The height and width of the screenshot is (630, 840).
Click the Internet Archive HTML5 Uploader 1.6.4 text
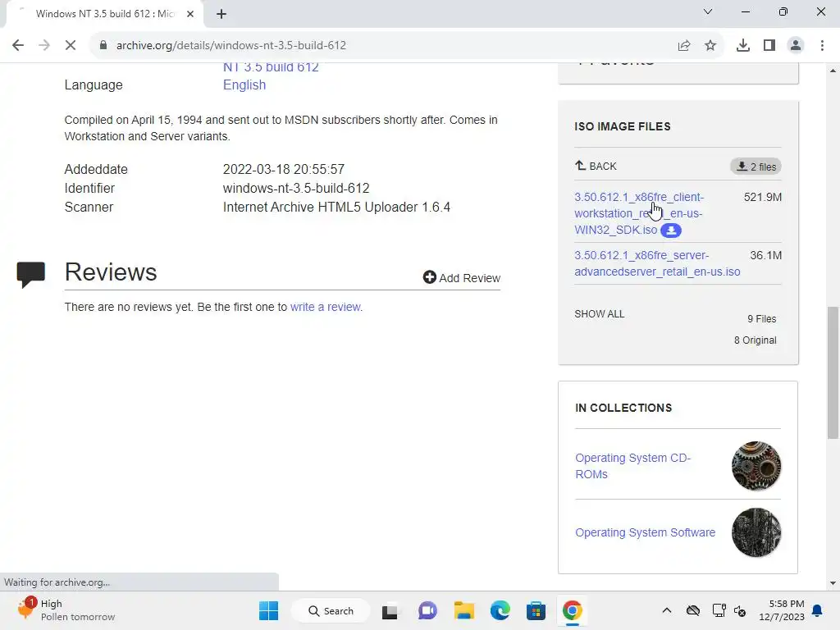pos(336,208)
